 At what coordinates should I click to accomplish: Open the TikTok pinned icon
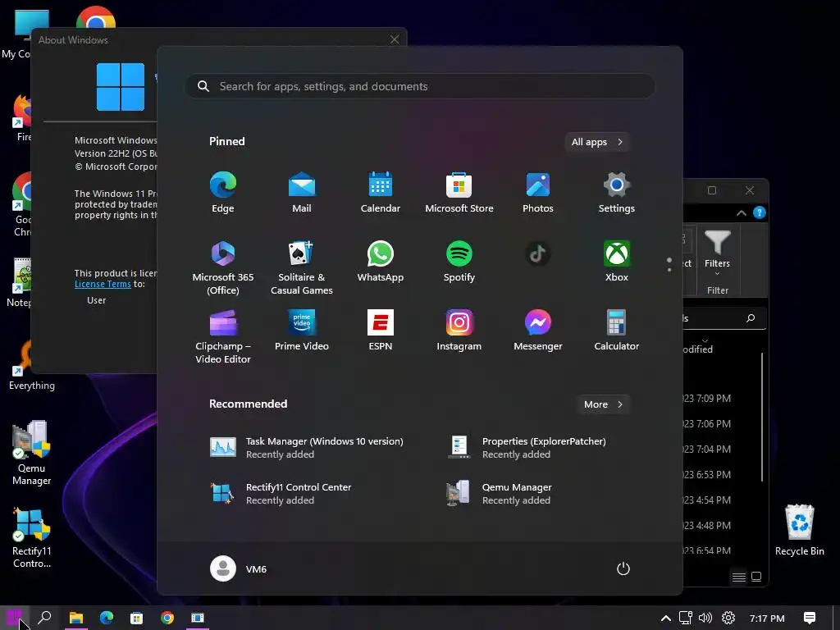(538, 254)
